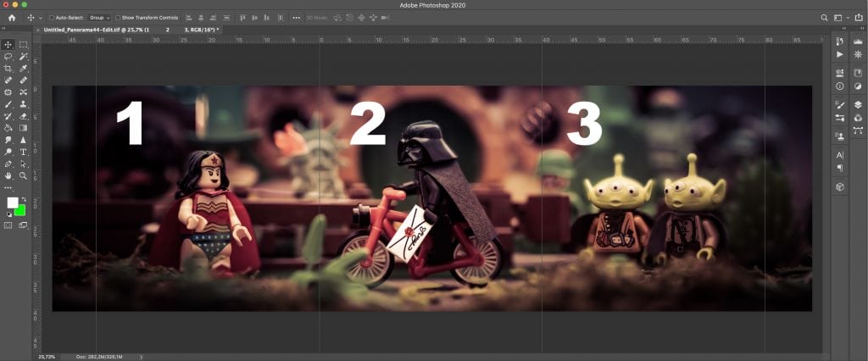This screenshot has height=361, width=868.
Task: Select the Hand tool
Action: [8, 175]
